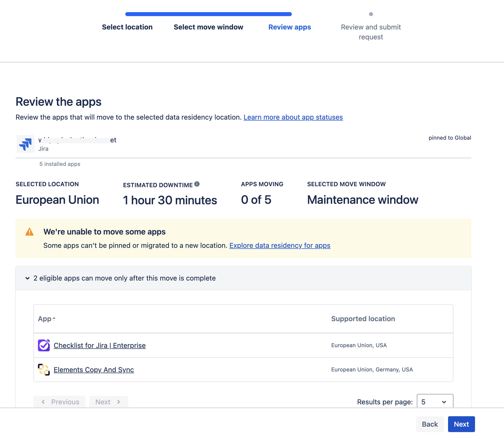Click the orange warning triangle icon
Screen dimensions: 504x440
pos(29,232)
